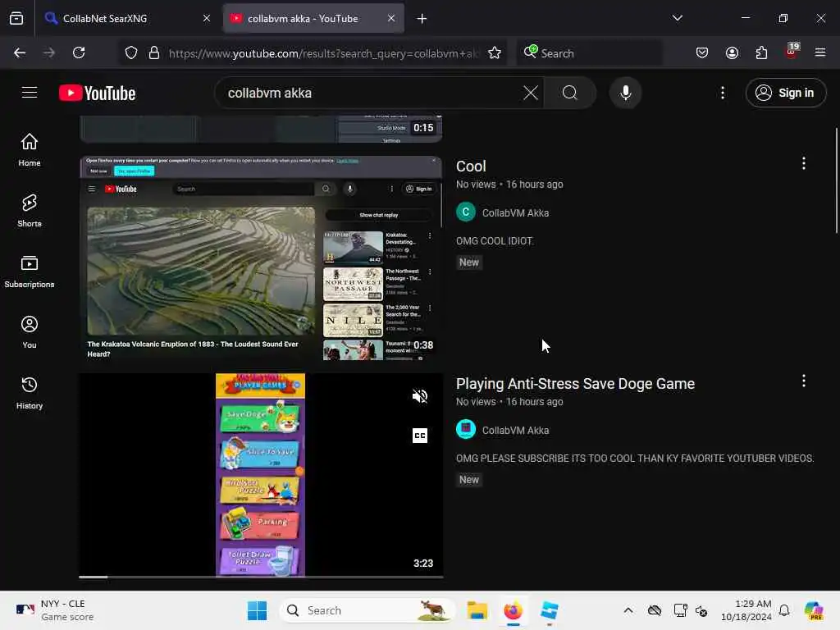840x630 pixels.
Task: Open YouTube settings three-dot menu
Action: (x=723, y=93)
